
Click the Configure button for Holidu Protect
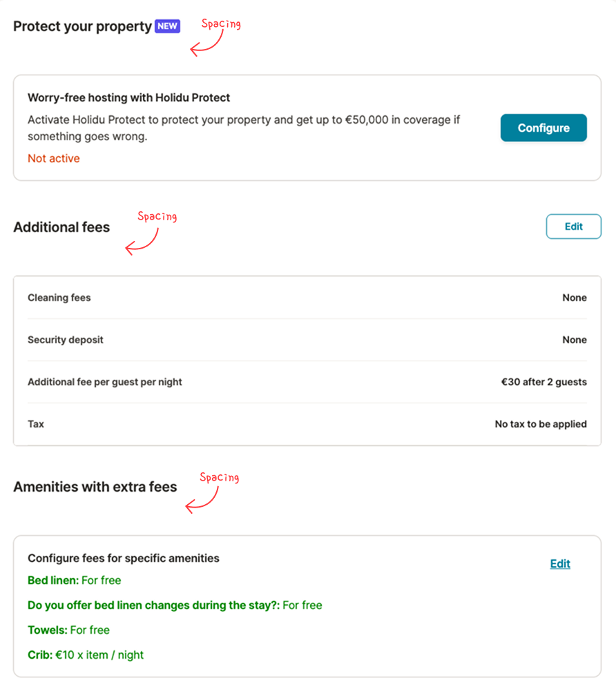click(x=543, y=128)
